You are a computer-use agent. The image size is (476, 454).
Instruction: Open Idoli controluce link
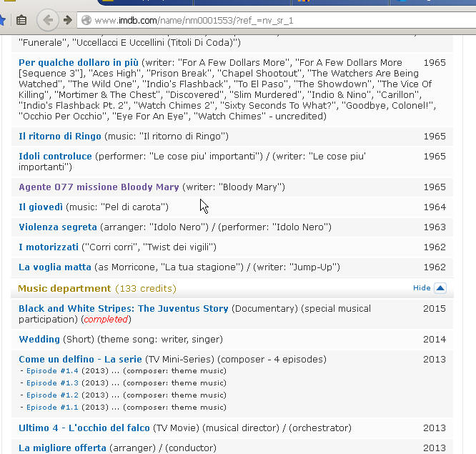point(55,156)
